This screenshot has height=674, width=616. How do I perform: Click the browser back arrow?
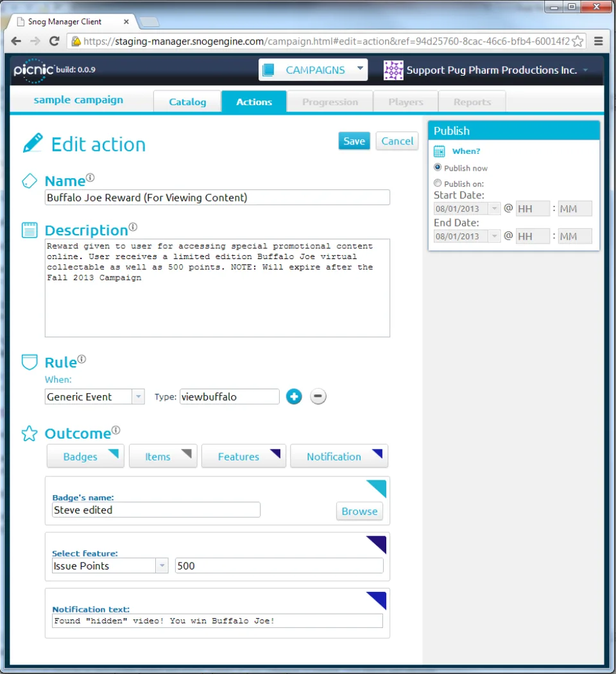point(16,41)
